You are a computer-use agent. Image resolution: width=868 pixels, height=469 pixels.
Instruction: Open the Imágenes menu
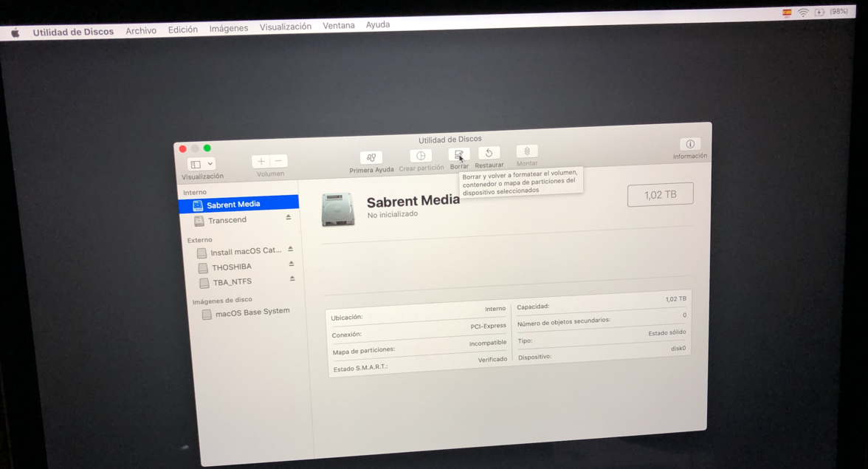pos(229,28)
